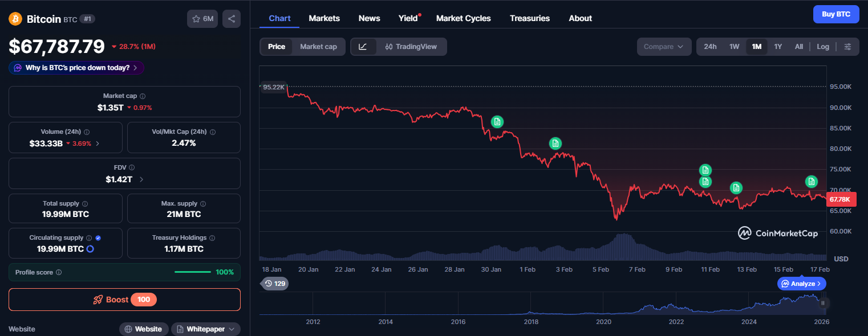
Task: Toggle Log scale on chart
Action: (823, 47)
